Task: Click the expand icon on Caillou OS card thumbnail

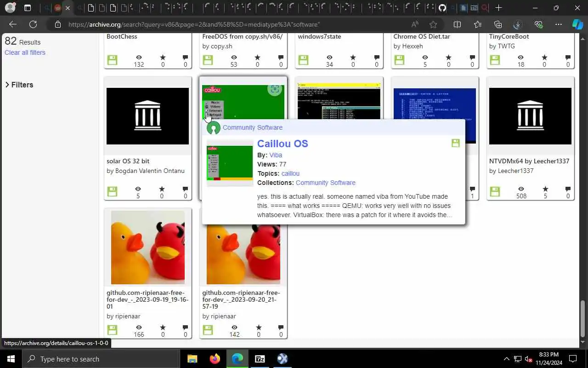Action: (x=275, y=89)
